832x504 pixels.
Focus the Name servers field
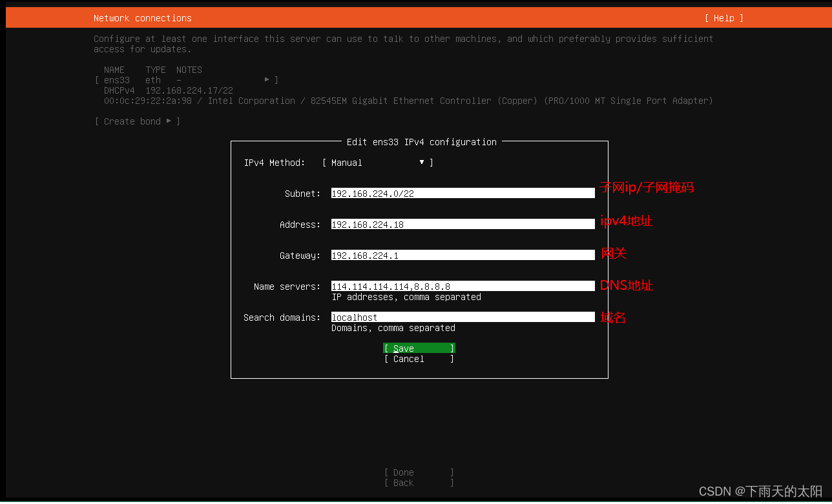click(x=462, y=286)
